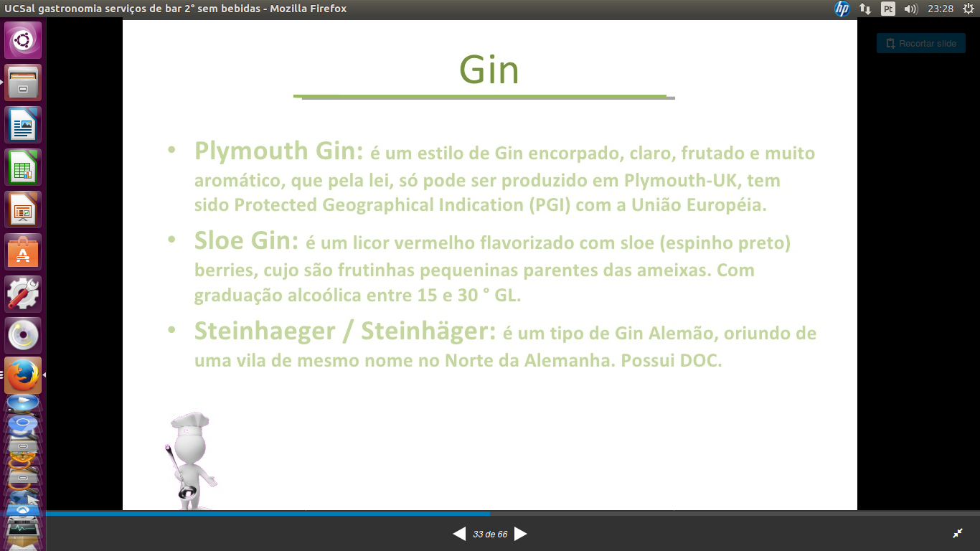980x551 pixels.
Task: Open the session power gear menu
Action: (x=967, y=9)
